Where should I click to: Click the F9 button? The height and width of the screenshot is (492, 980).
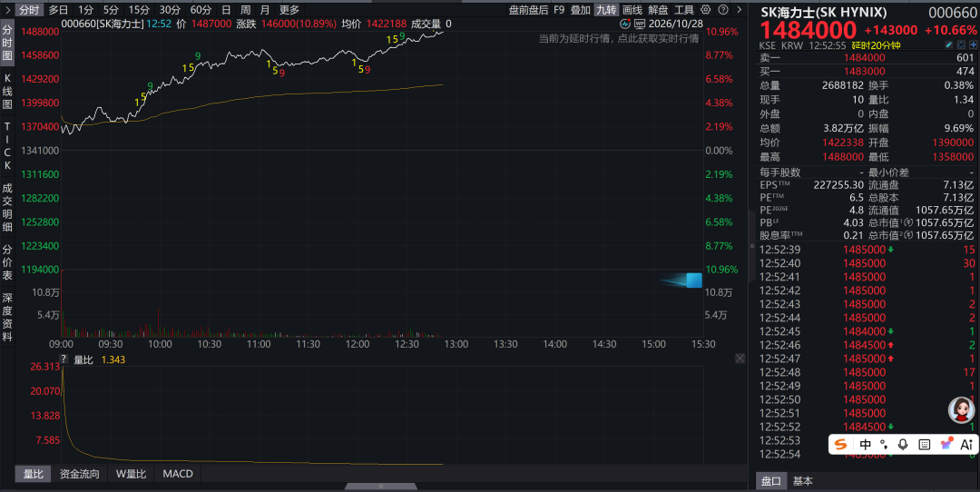pyautogui.click(x=559, y=10)
